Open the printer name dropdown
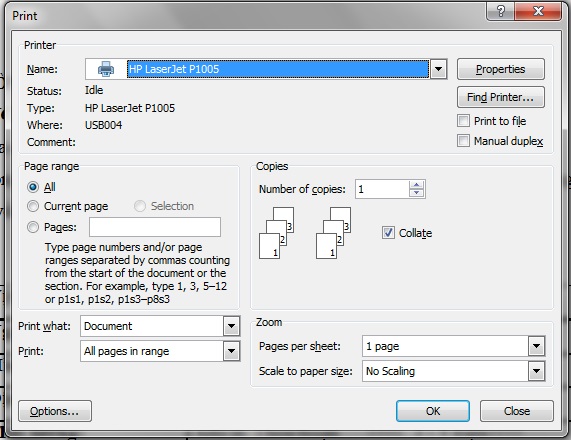Screen dimensions: 571x440 pyautogui.click(x=438, y=69)
